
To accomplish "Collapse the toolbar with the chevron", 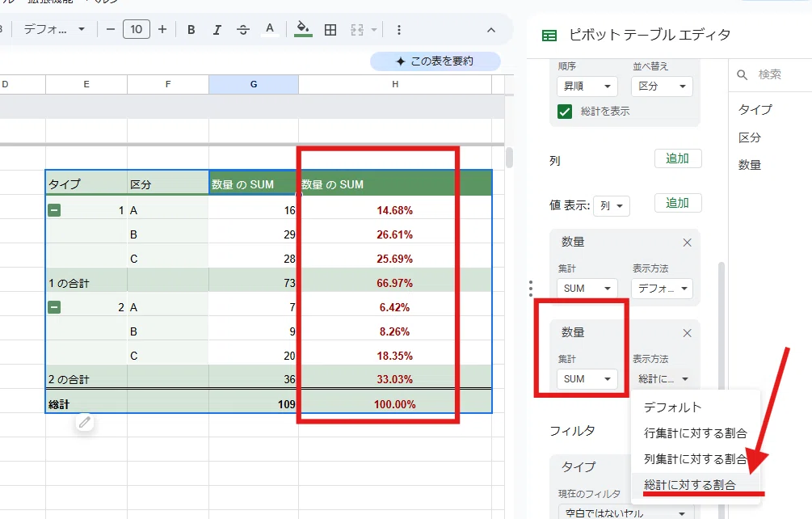I will (x=491, y=30).
